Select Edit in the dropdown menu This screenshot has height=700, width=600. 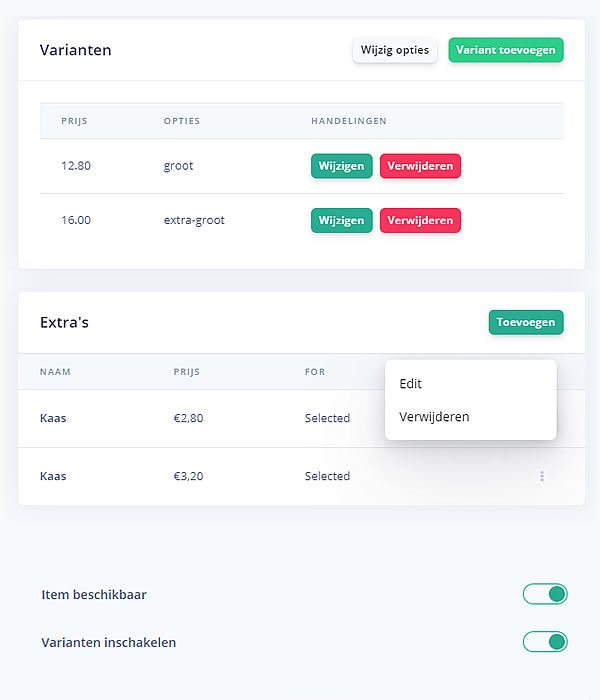[411, 384]
